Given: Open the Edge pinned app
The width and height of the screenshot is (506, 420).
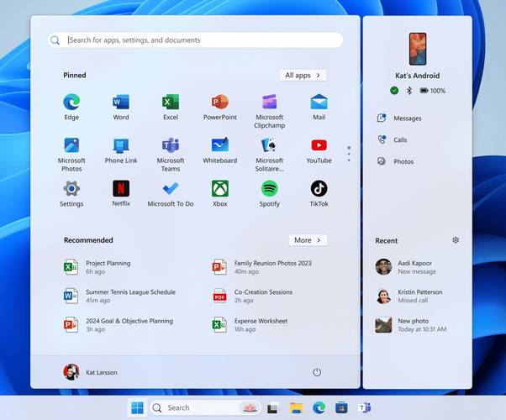Looking at the screenshot, I should click(71, 107).
